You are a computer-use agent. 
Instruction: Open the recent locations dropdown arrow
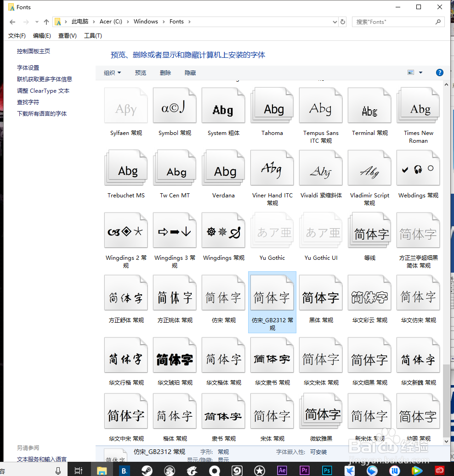pos(37,22)
